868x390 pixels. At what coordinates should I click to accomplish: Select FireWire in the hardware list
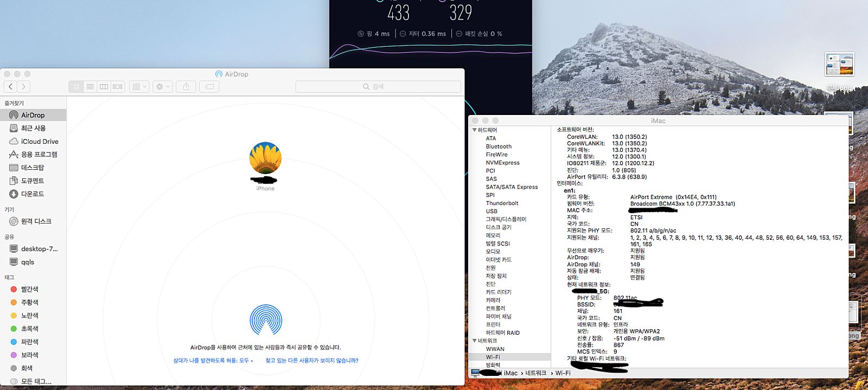pos(497,155)
